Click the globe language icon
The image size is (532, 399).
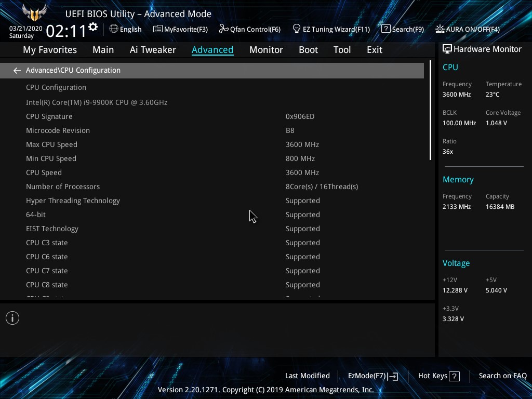pyautogui.click(x=114, y=29)
